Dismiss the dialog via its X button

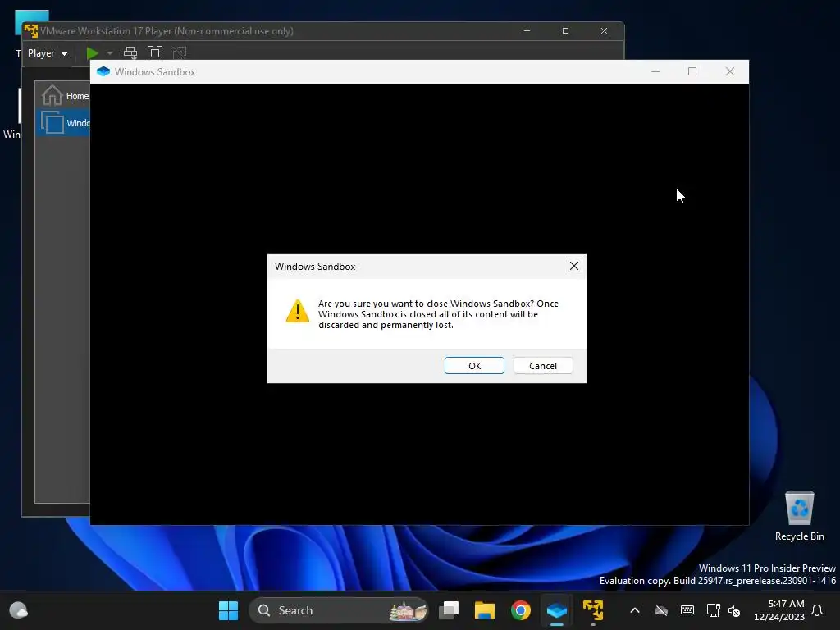point(573,266)
